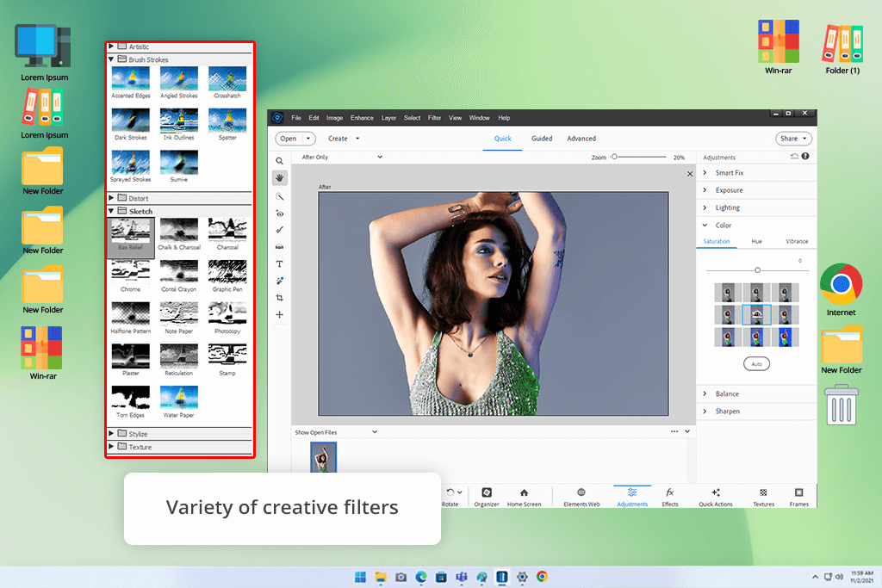
Task: Open the After Only view dropdown
Action: click(x=342, y=158)
